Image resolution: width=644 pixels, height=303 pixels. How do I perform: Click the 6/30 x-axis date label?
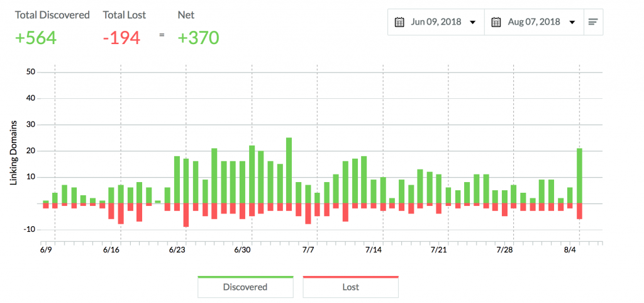pos(242,250)
